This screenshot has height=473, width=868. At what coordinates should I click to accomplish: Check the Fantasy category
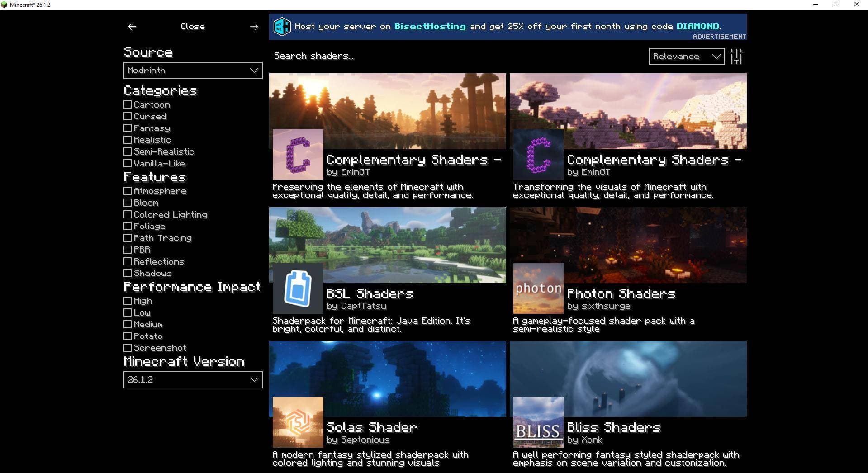(128, 128)
